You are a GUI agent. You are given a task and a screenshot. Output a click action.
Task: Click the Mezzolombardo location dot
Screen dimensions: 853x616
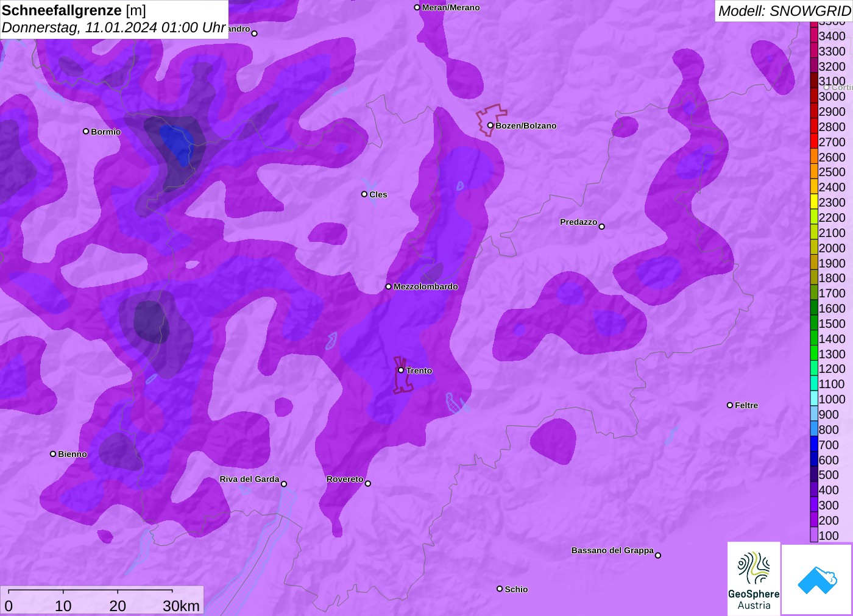tap(389, 286)
